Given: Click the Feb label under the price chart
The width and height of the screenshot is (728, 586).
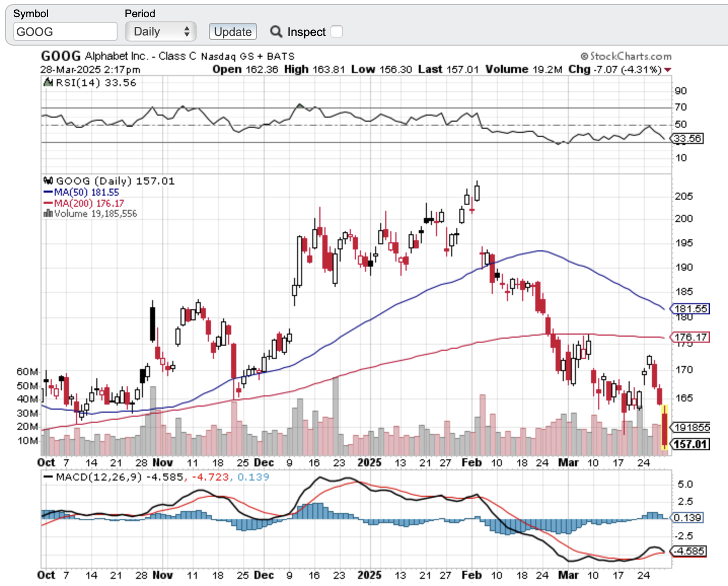Looking at the screenshot, I should point(471,462).
